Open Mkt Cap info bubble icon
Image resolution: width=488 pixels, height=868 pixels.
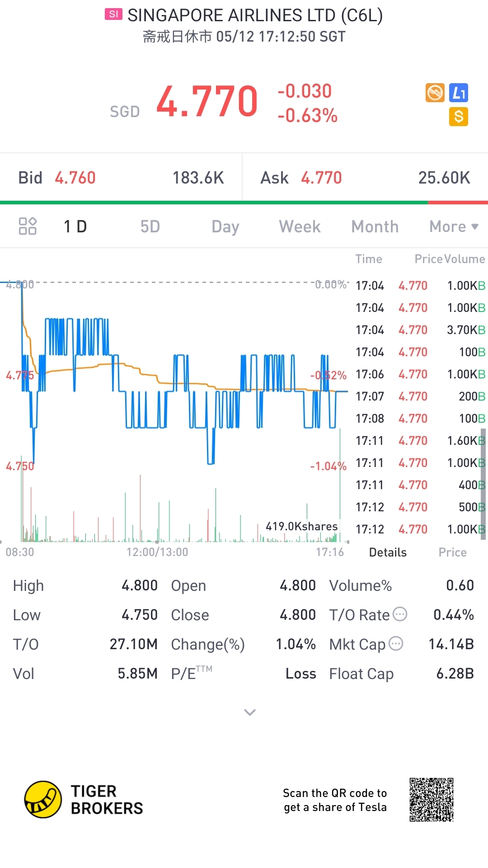click(396, 643)
